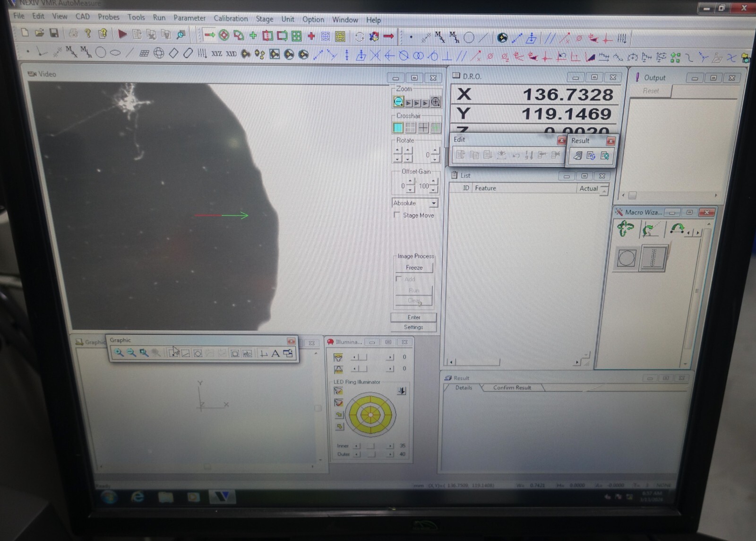Switch crosshair display to the grid style
Viewport: 756px width, 541px height.
tap(410, 127)
